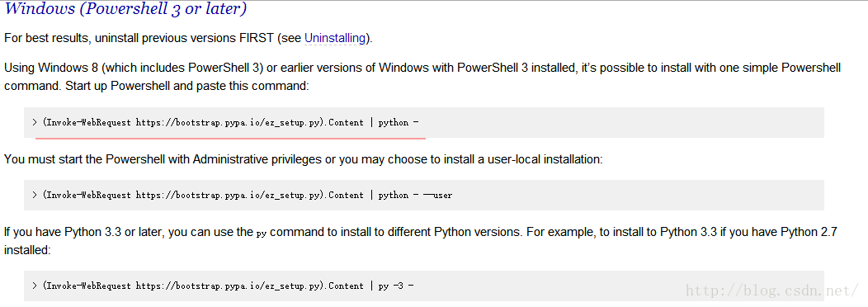868x307 pixels.
Task: Click the word FIRST in the first paragraph
Action: [258, 38]
